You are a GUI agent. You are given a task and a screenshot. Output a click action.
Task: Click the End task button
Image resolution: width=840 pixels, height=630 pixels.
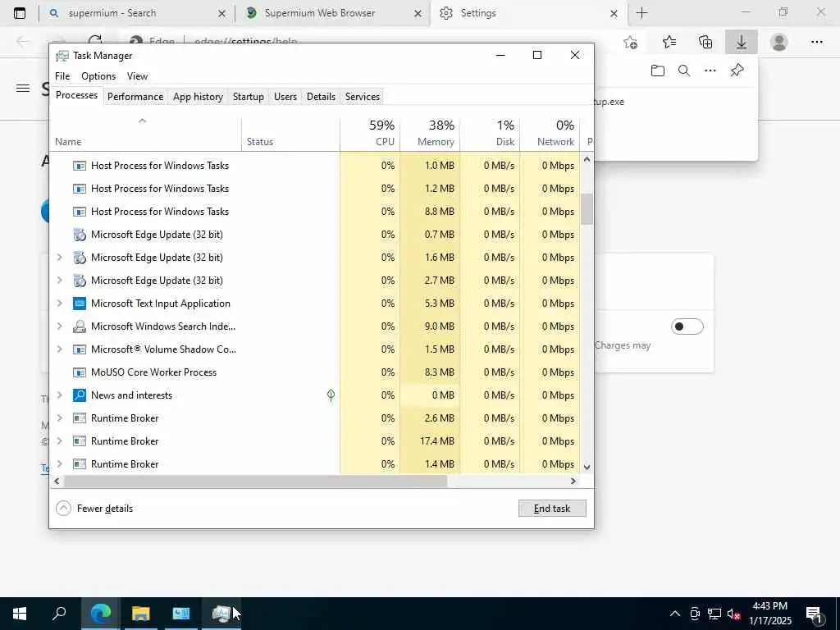pos(552,509)
